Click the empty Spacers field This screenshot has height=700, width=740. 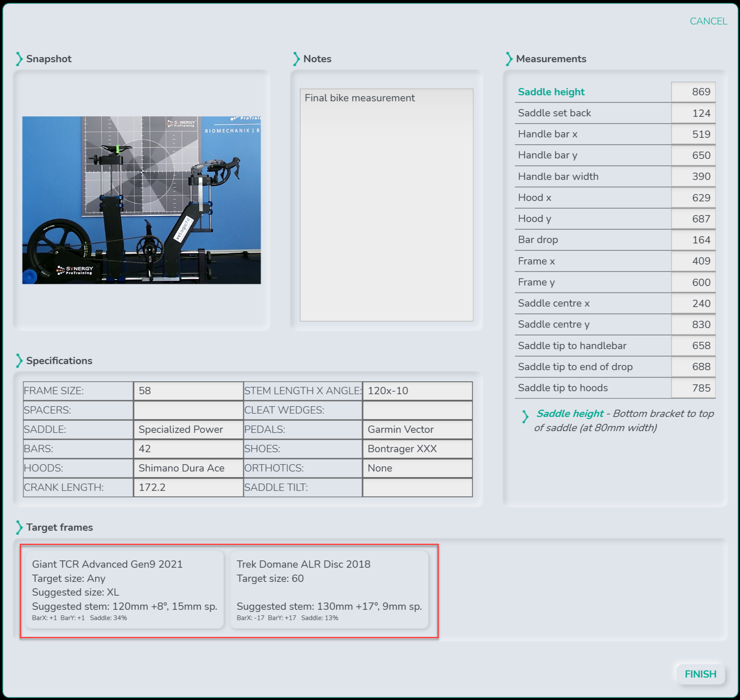188,410
